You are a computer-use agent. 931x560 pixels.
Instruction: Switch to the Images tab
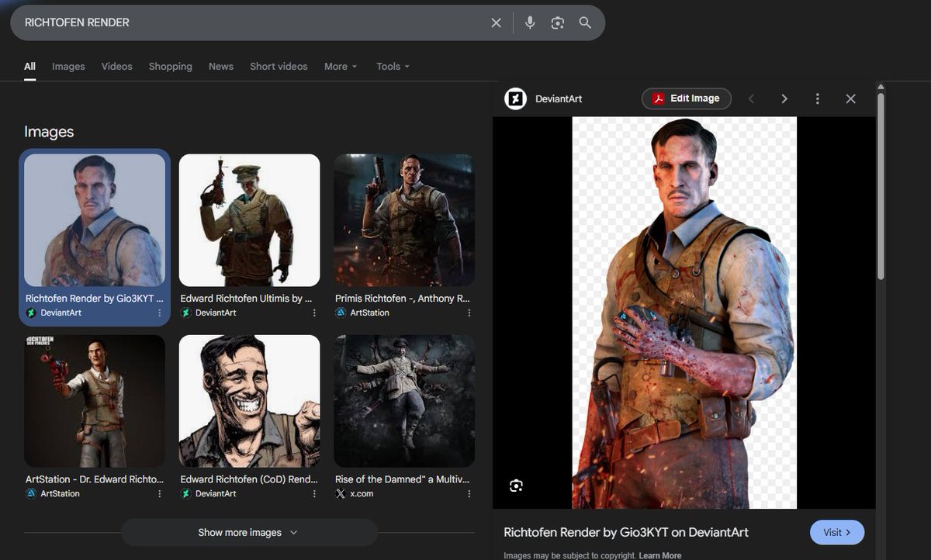click(68, 67)
